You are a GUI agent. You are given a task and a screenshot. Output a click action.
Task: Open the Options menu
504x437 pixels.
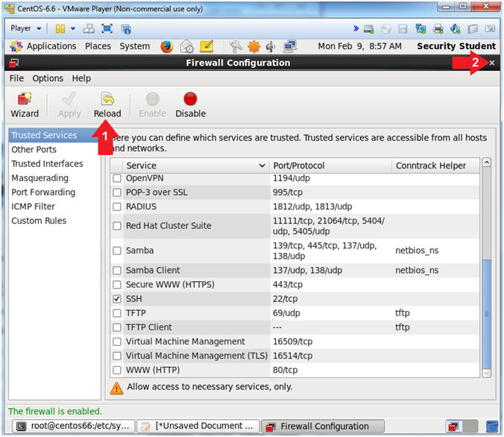(x=48, y=78)
